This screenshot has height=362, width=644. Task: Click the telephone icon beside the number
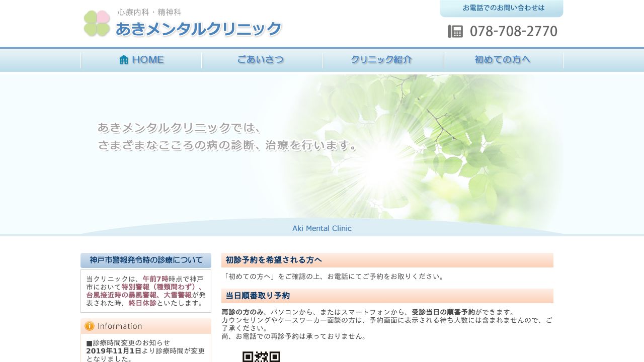(455, 31)
